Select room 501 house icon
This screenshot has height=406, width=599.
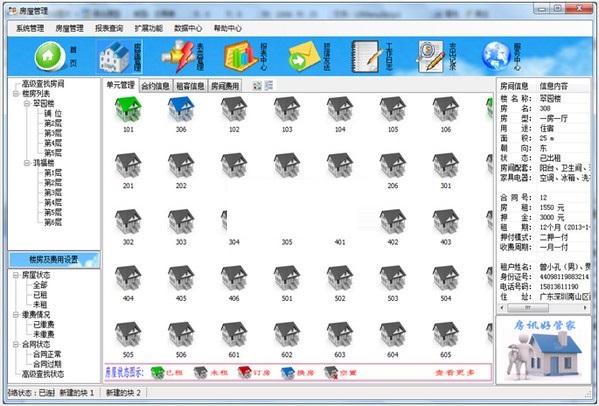coord(287,278)
